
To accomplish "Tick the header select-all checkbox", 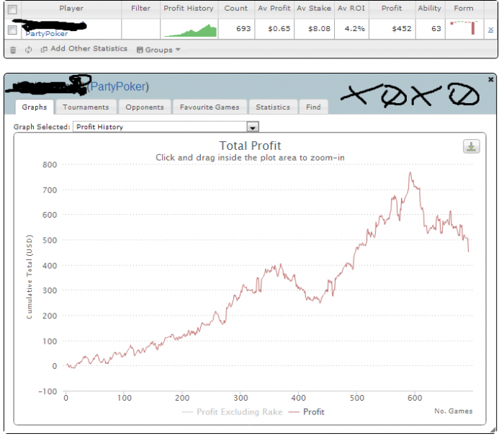I will point(12,9).
